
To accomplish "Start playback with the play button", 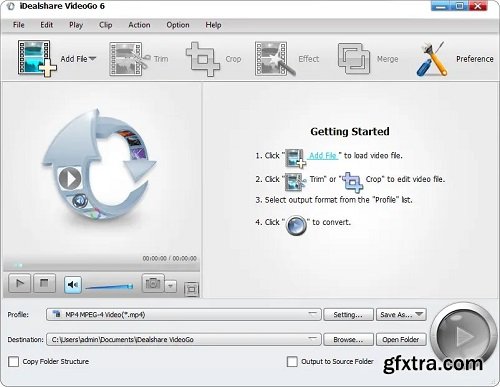I will pos(20,284).
